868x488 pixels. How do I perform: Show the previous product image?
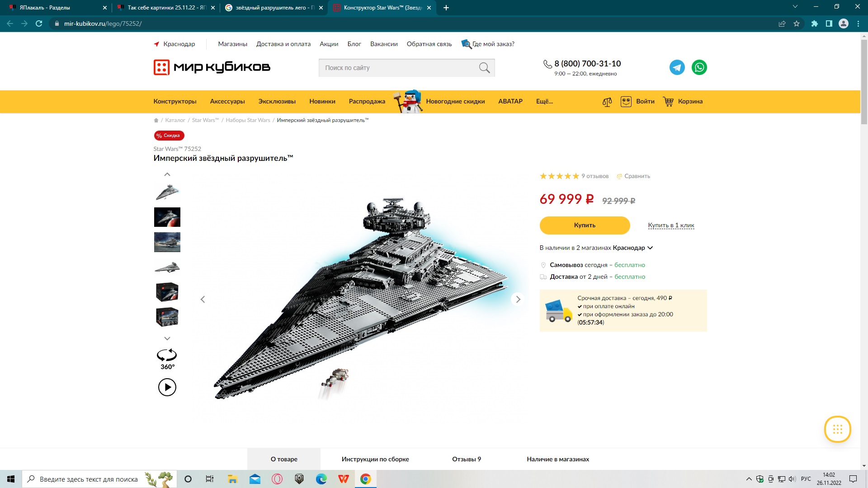203,300
